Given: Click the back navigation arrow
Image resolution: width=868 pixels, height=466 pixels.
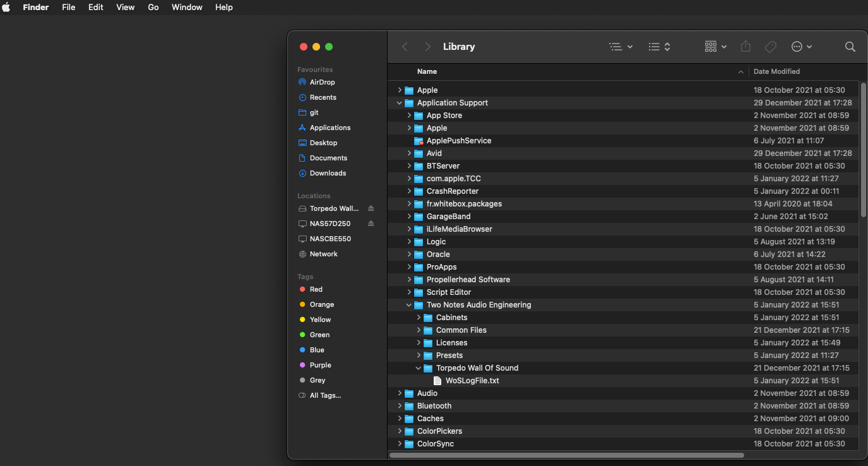Looking at the screenshot, I should (405, 47).
